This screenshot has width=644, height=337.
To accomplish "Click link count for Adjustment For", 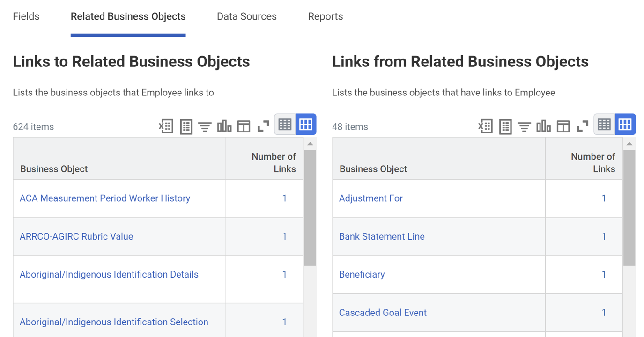I will point(604,198).
